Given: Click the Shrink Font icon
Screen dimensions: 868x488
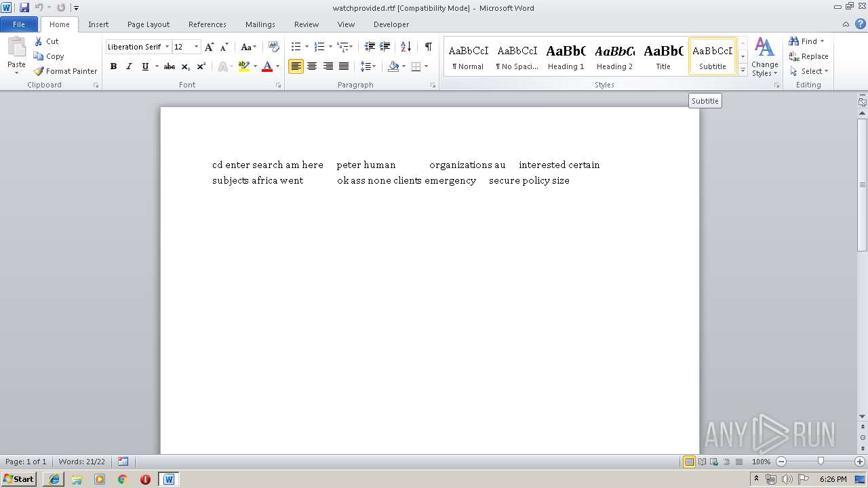Looking at the screenshot, I should 224,47.
